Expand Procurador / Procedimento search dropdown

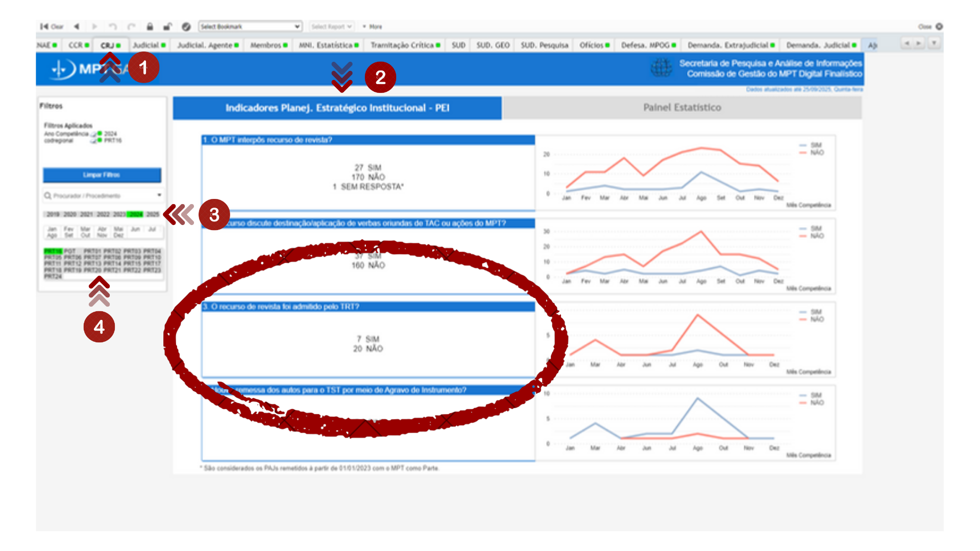[159, 195]
